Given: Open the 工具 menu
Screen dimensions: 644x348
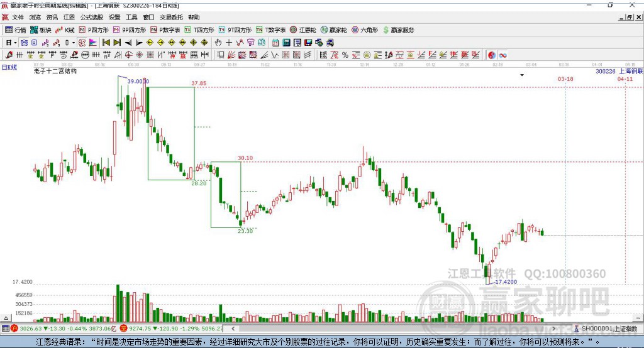Looking at the screenshot, I should click(131, 17).
